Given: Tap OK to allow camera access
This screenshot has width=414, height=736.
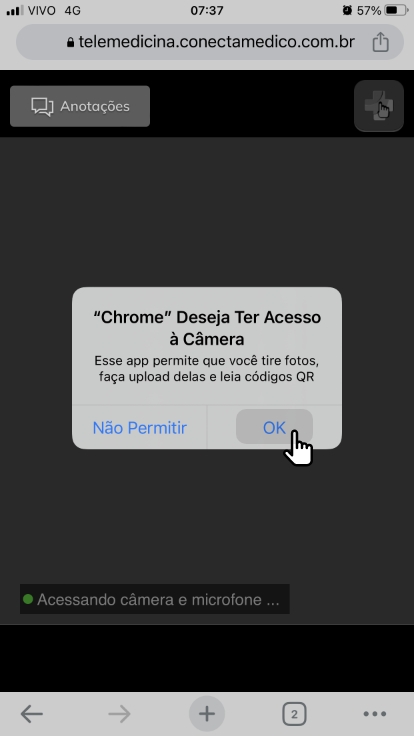Looking at the screenshot, I should (274, 427).
